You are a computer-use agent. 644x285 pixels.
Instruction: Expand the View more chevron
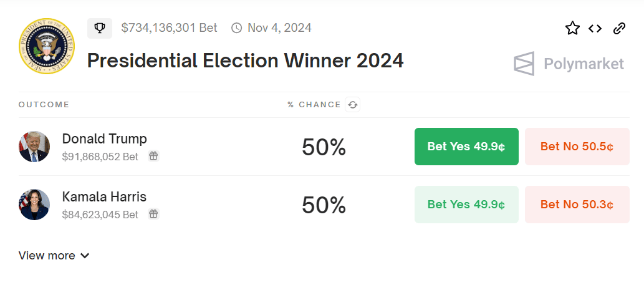85,256
